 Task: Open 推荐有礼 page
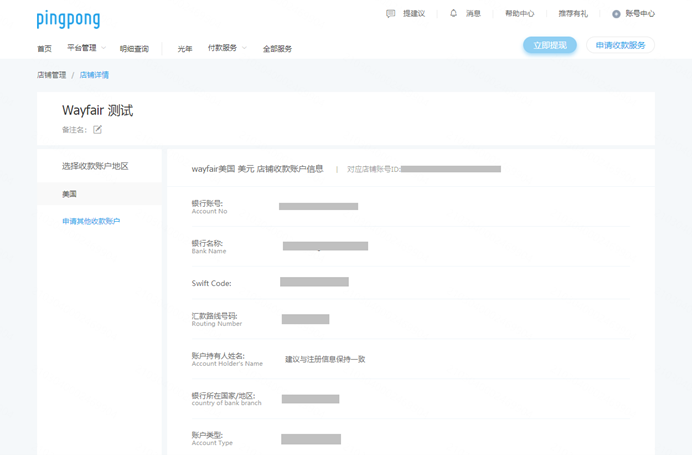tap(573, 14)
